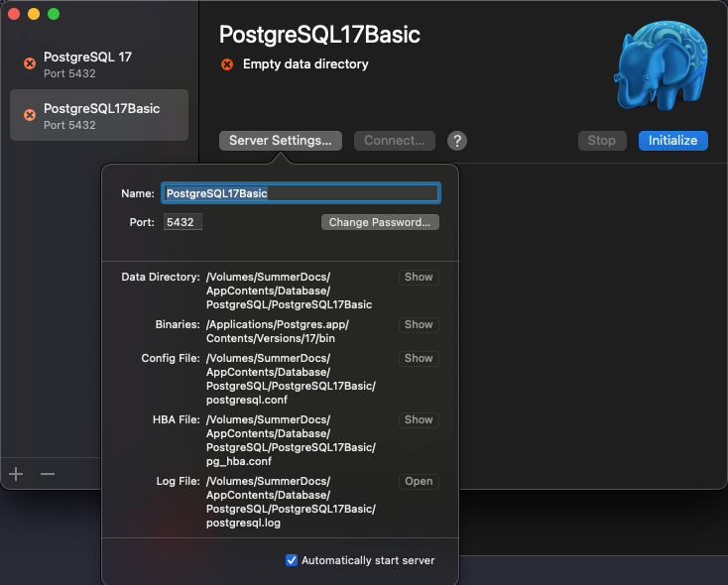Screen dimensions: 728x585
Task: Open Server Settings popover button
Action: pos(281,141)
